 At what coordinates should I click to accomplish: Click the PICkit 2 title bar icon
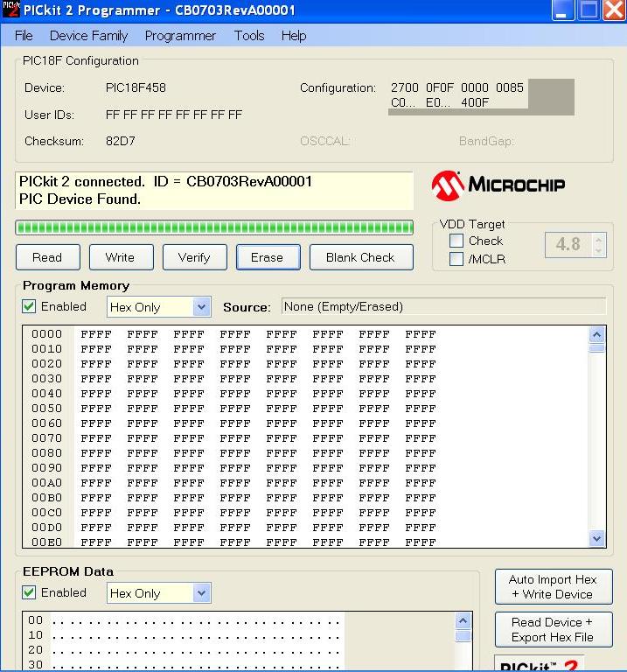click(10, 9)
